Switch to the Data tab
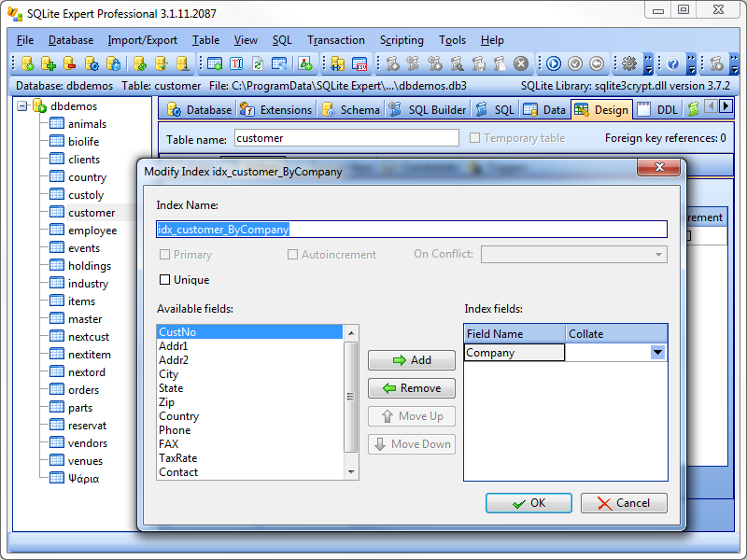This screenshot has width=747, height=560. [x=544, y=109]
